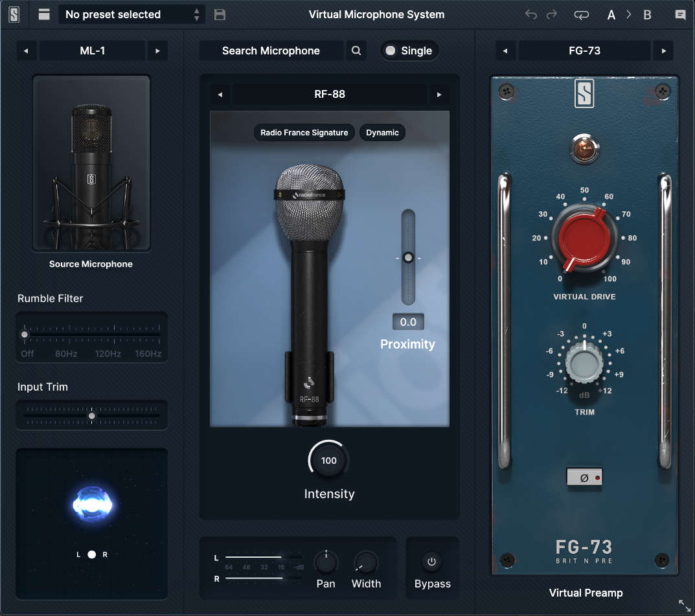695x616 pixels.
Task: Undo the last change
Action: (530, 14)
